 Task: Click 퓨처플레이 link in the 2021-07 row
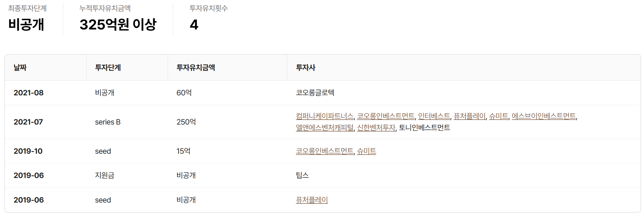pyautogui.click(x=469, y=116)
